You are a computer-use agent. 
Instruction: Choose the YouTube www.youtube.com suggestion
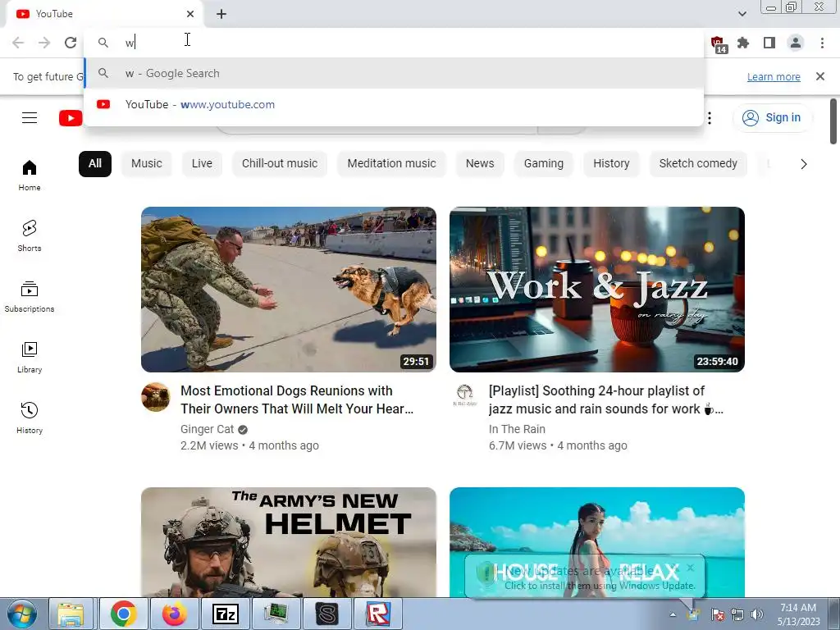(394, 104)
